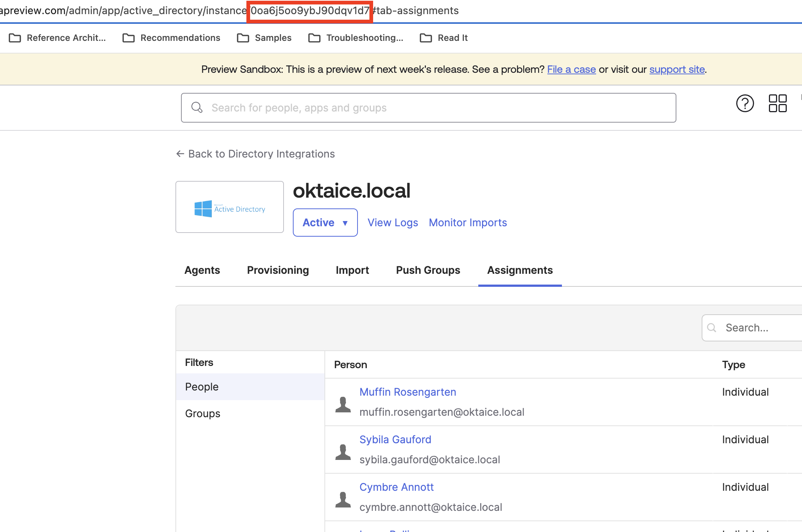The image size is (802, 532).
Task: Click the magnifier in the Assignments search box
Action: pos(711,328)
